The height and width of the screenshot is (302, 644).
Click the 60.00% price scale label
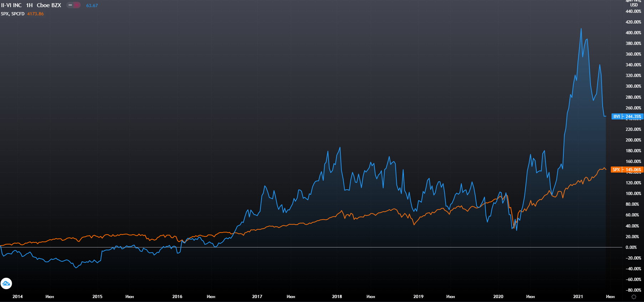tap(632, 215)
